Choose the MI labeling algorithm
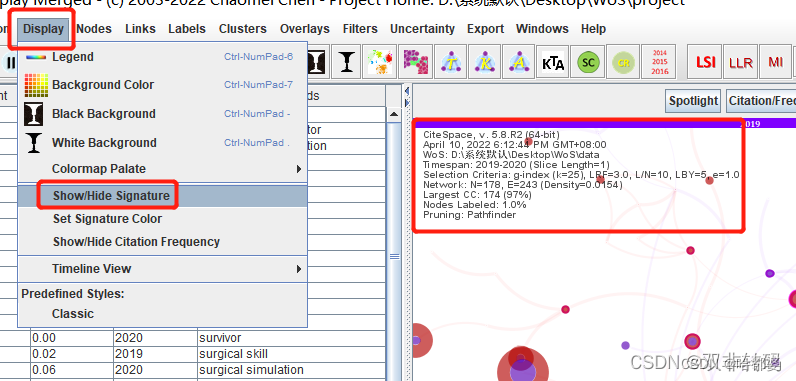Screen dimensions: 796x381 click(x=775, y=62)
